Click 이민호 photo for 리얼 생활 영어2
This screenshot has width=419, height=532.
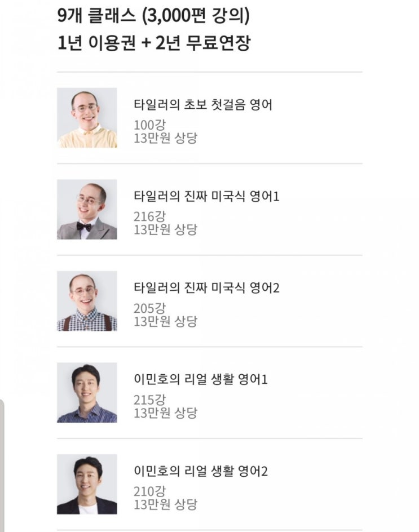point(87,484)
